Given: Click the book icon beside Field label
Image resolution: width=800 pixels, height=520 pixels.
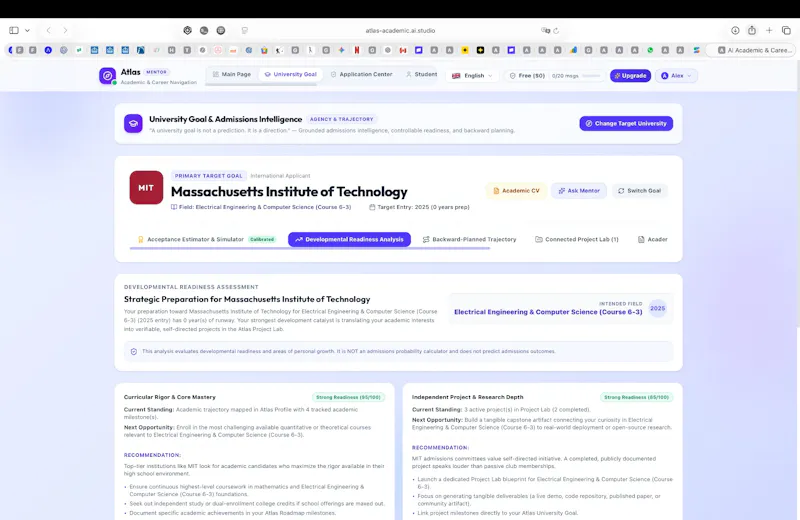Looking at the screenshot, I should point(174,207).
